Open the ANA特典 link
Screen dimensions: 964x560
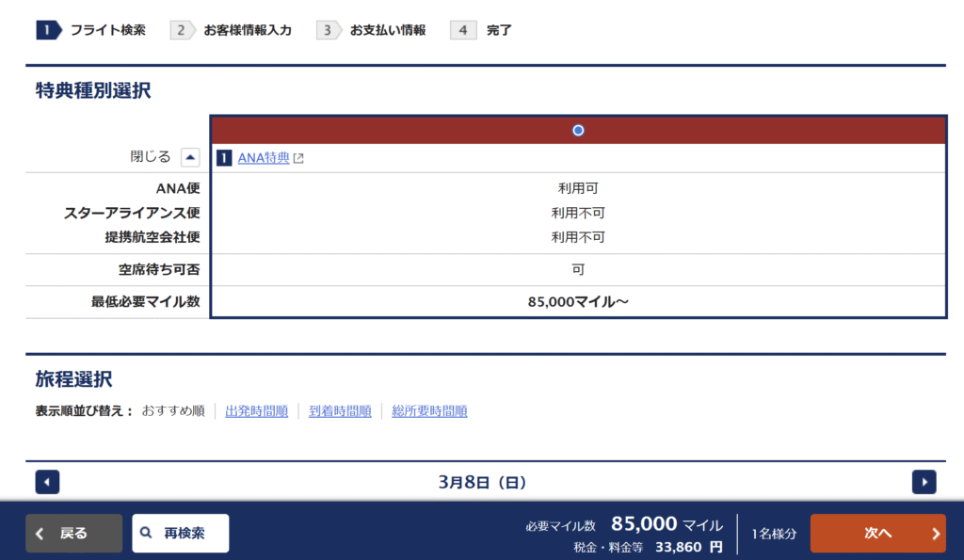coord(263,158)
